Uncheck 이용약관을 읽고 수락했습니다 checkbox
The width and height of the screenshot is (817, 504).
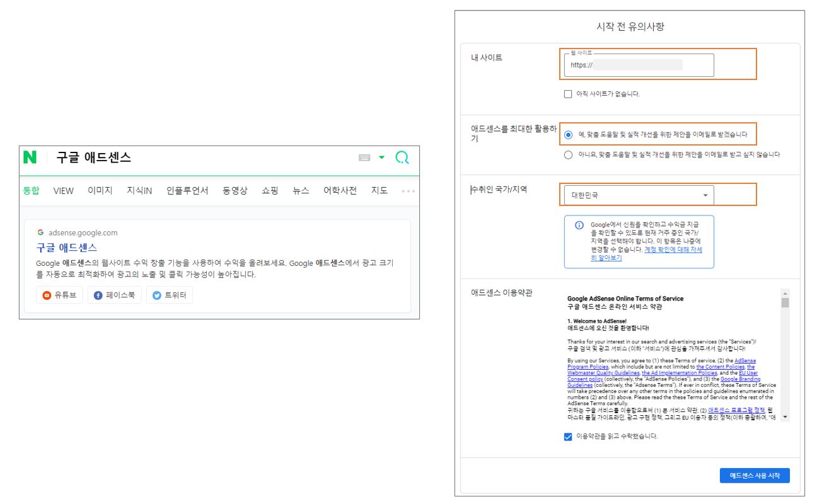(x=568, y=437)
